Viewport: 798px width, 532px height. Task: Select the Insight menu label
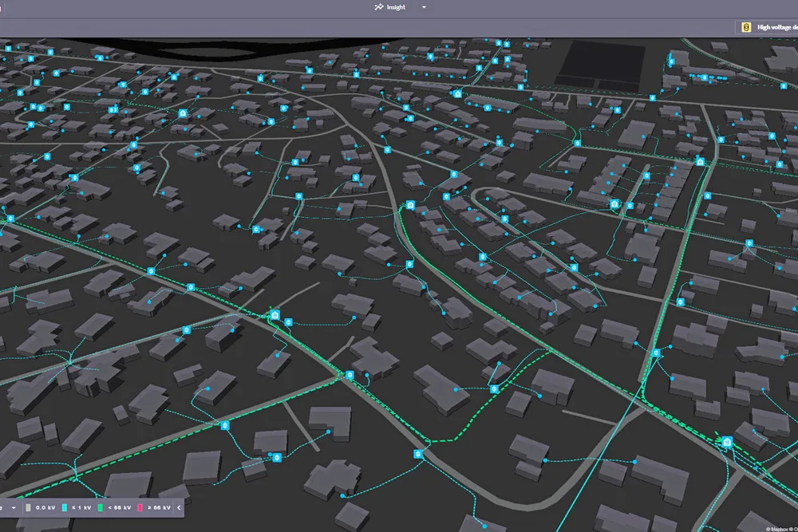(x=396, y=7)
